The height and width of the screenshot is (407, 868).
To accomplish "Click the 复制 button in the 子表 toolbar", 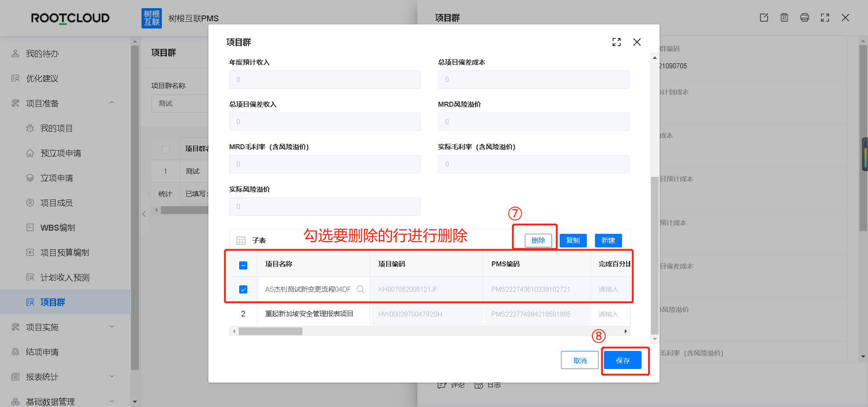I will [x=573, y=241].
